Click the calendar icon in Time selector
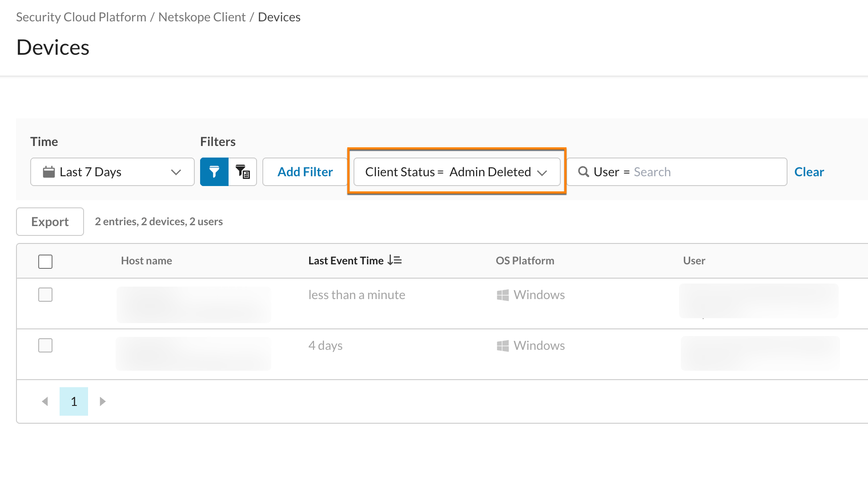Screen dimensions: 868x486 (x=49, y=172)
